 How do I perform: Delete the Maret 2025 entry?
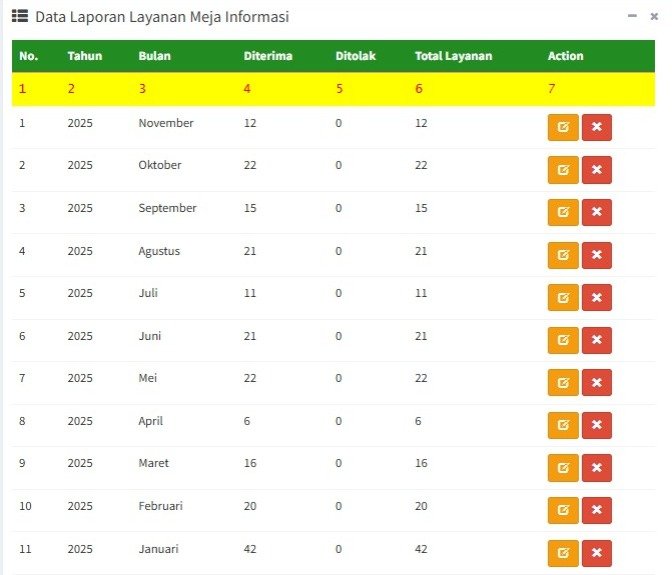[x=597, y=468]
